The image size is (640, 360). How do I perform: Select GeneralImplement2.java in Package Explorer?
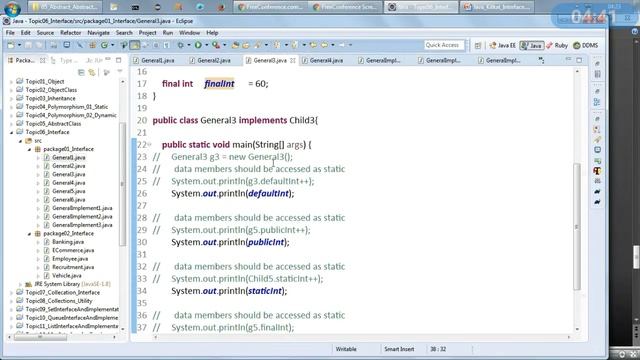(x=82, y=216)
